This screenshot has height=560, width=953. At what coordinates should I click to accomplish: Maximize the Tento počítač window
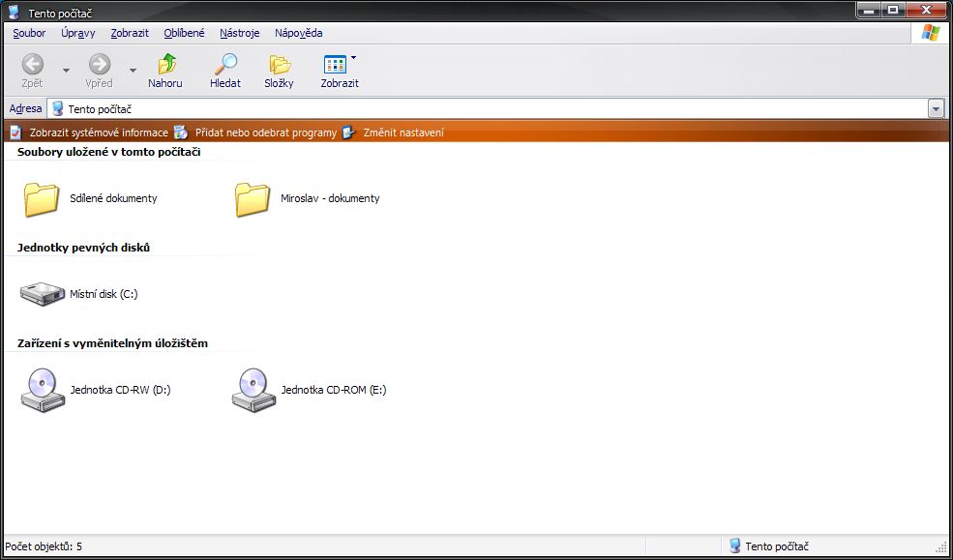pos(893,10)
